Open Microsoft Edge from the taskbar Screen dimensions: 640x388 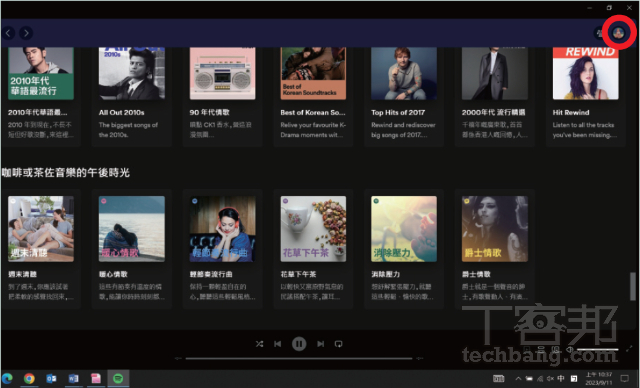pyautogui.click(x=7, y=378)
